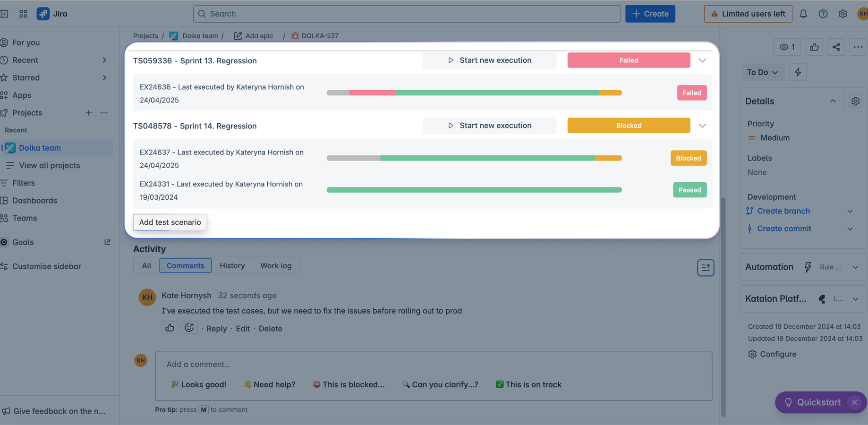Switch to the History activity tab
Image resolution: width=868 pixels, height=425 pixels.
point(232,265)
